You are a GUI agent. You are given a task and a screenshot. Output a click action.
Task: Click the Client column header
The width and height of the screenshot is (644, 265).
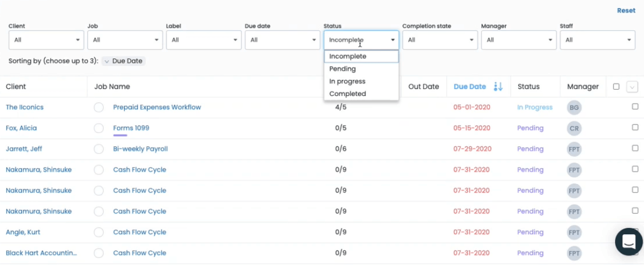pos(16,87)
